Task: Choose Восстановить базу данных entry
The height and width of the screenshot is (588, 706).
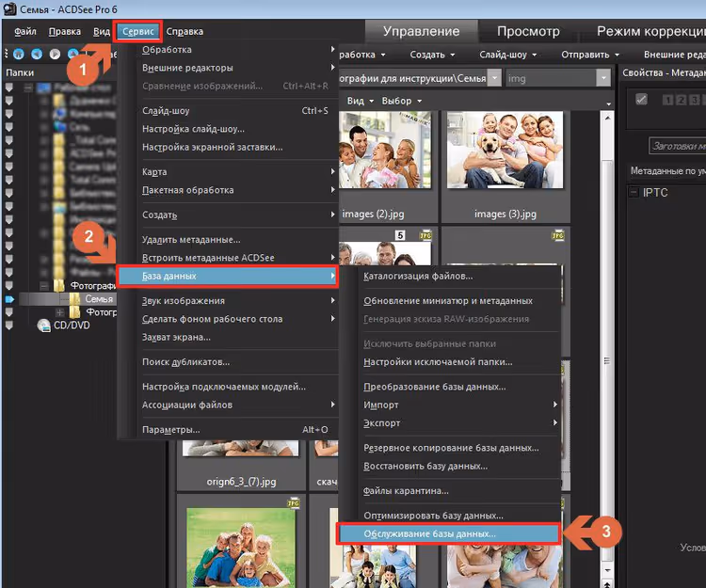Action: click(x=448, y=466)
